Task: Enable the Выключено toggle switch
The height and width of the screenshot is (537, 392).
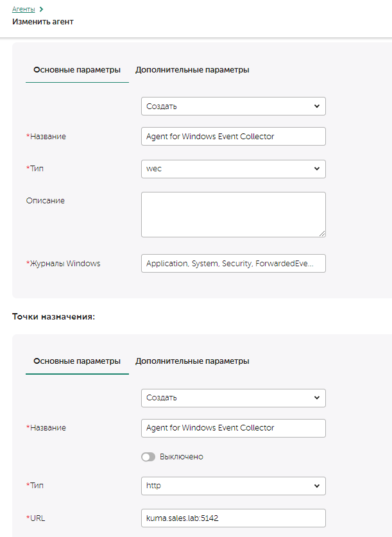Action: pos(148,457)
